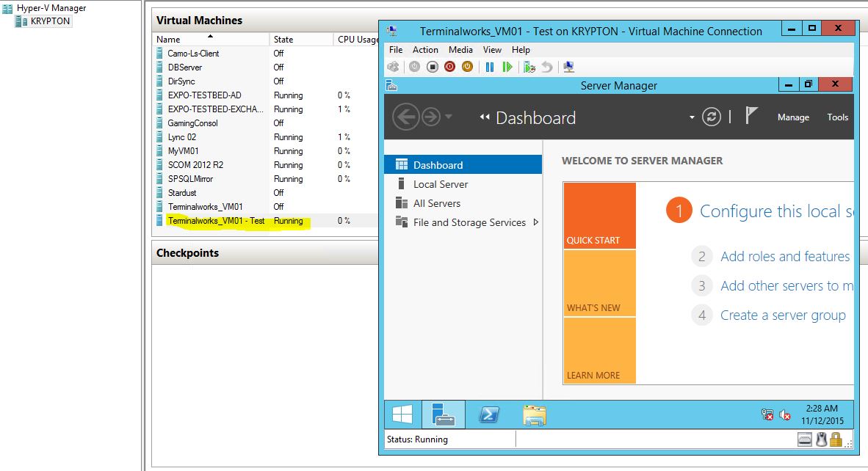Sort virtual machines by the State column
This screenshot has width=868, height=471.
pos(301,40)
